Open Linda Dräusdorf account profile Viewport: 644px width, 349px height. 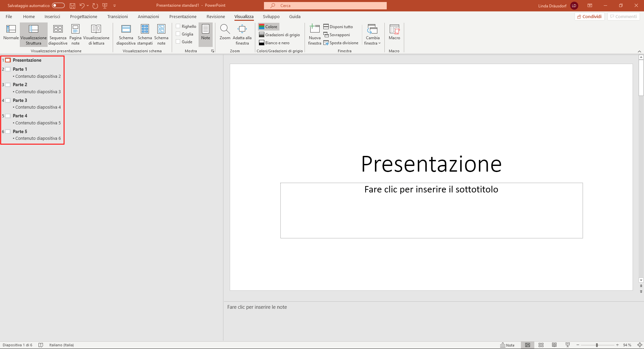tap(558, 6)
